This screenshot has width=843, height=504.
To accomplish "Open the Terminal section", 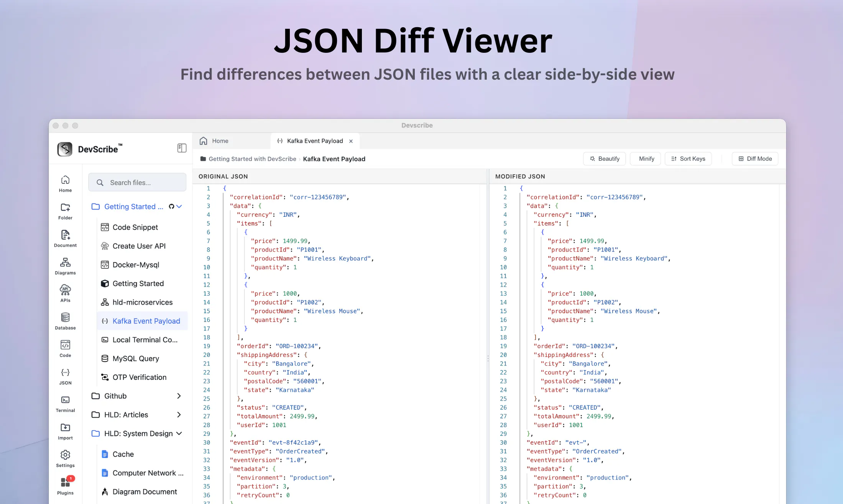I will point(65,404).
